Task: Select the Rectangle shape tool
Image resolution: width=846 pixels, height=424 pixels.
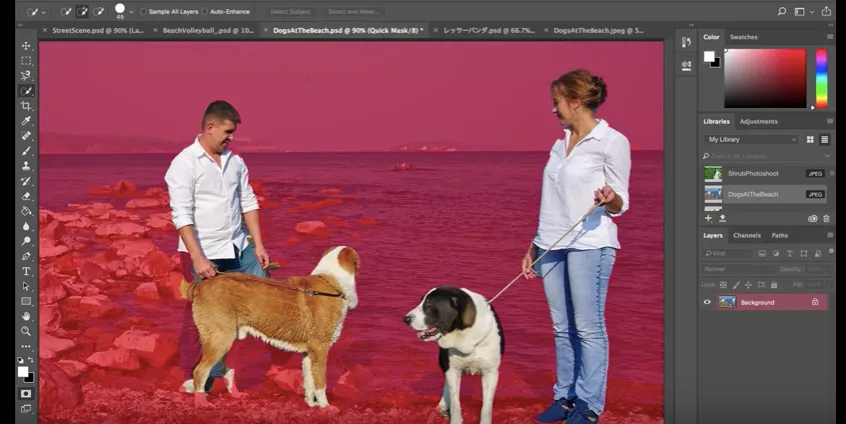Action: tap(26, 302)
